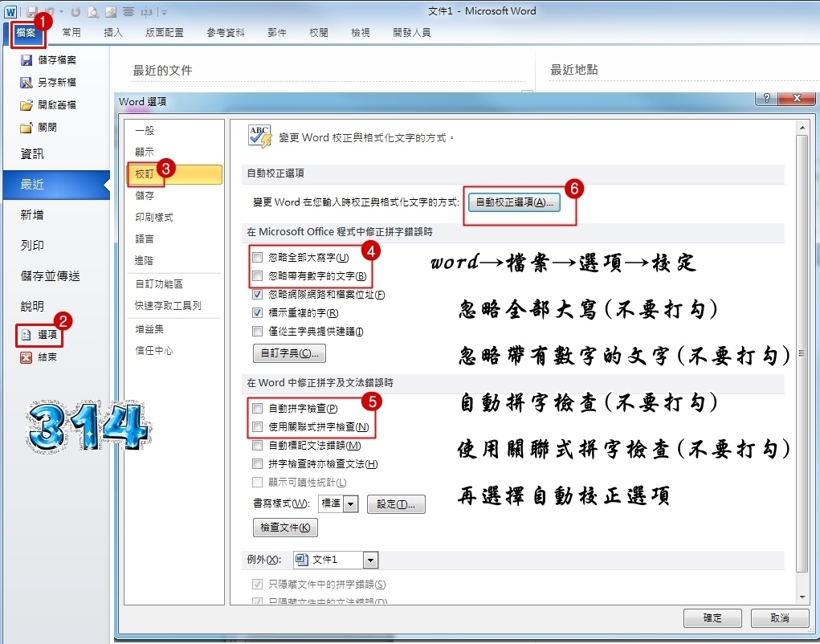Click 關閉 (Close document) in the File menu
The width and height of the screenshot is (820, 644).
tap(39, 128)
